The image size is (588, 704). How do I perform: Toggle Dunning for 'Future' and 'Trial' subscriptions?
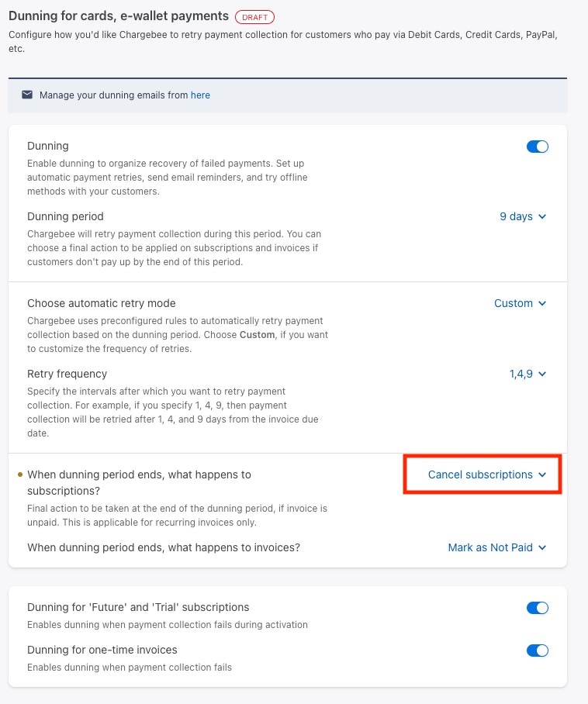click(x=538, y=608)
